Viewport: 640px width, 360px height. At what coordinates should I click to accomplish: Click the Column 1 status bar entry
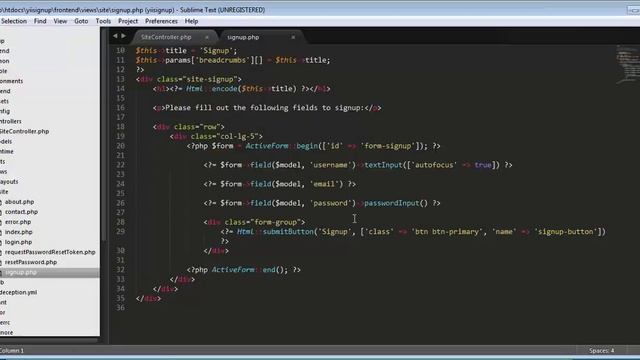pos(12,351)
